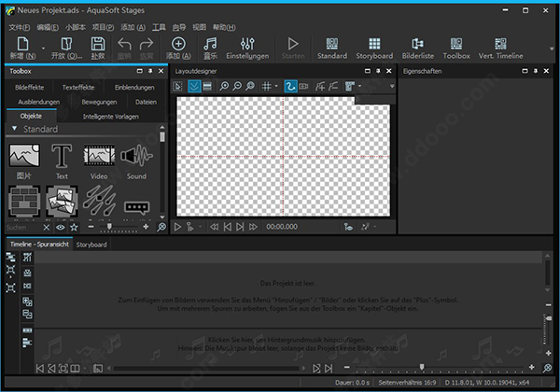Zoom to fit with timeline magnifier icon

tap(547, 368)
